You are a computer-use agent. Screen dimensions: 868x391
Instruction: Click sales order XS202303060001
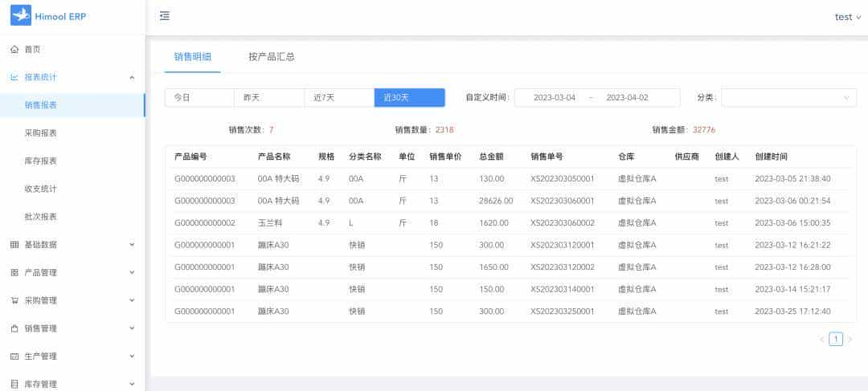pyautogui.click(x=563, y=201)
